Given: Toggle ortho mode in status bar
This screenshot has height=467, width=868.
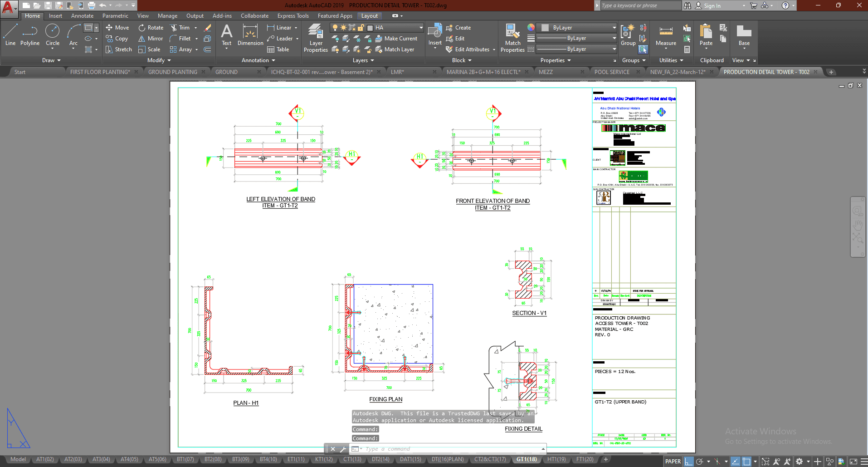Looking at the screenshot, I should 689,462.
